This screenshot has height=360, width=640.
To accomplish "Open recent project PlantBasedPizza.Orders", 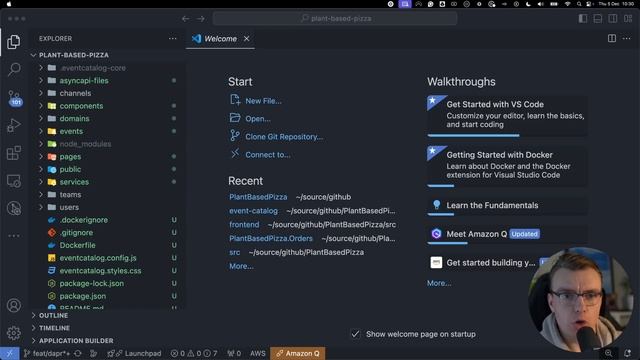I will tap(271, 238).
